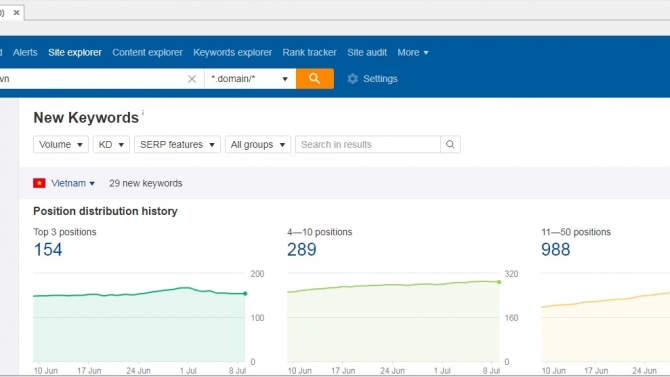Image resolution: width=670 pixels, height=377 pixels.
Task: Click the Top 3 chart end data point
Action: (x=245, y=294)
